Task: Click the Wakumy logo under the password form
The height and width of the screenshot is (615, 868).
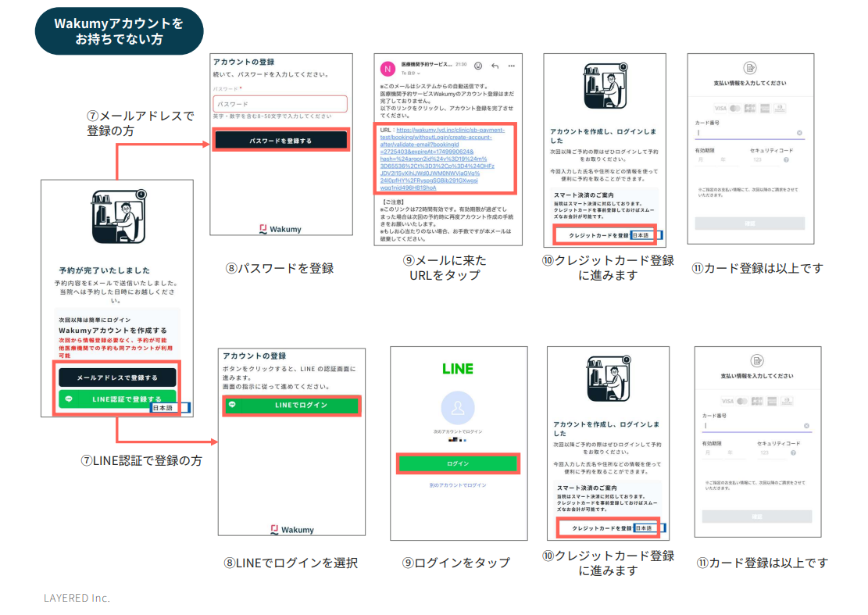Action: coord(280,229)
